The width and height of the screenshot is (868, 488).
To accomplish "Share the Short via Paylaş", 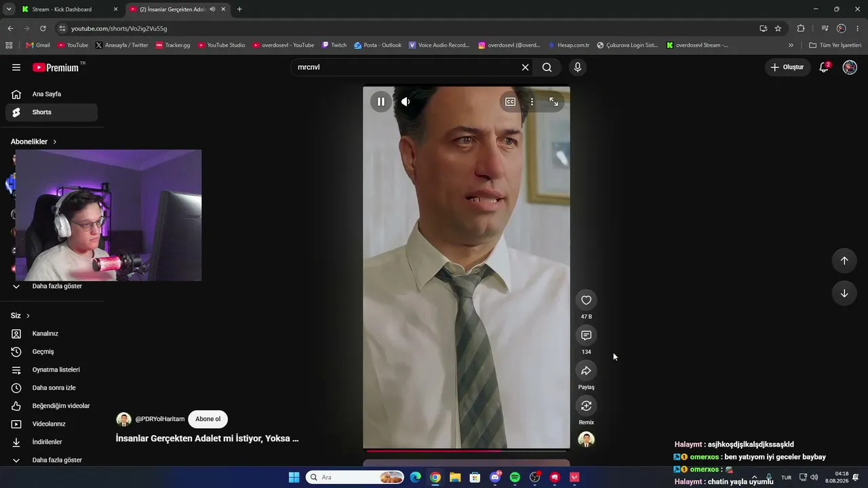I will (587, 371).
